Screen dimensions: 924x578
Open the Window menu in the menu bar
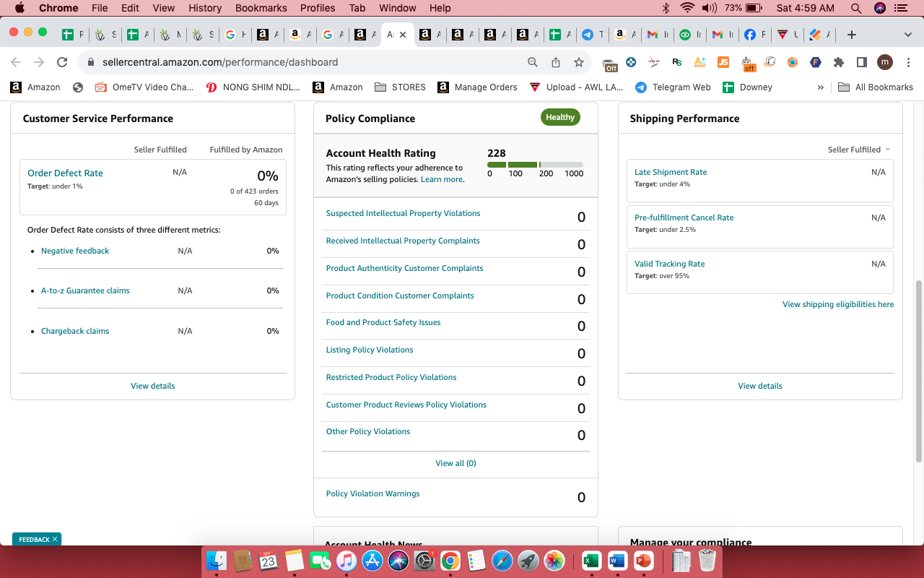coord(397,8)
